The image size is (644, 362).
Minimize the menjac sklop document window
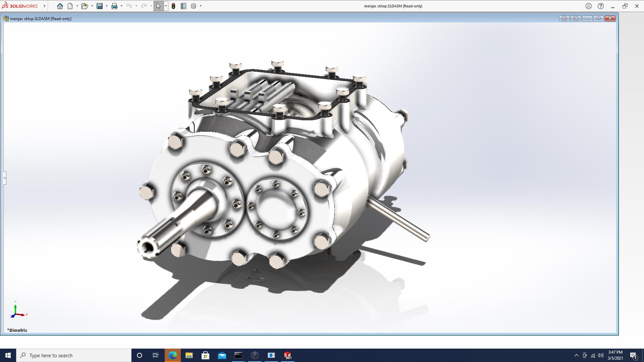(587, 18)
